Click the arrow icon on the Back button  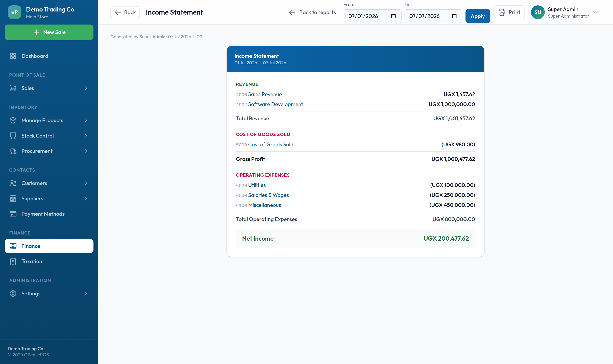118,12
